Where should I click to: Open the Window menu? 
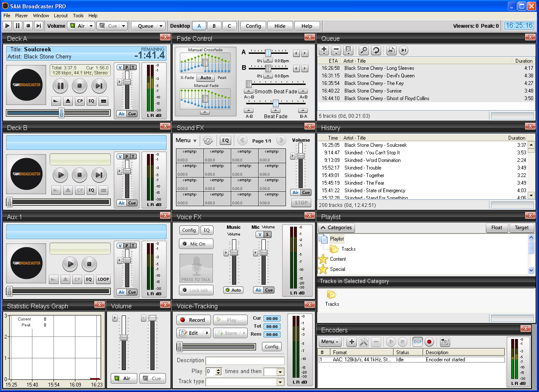[41, 16]
